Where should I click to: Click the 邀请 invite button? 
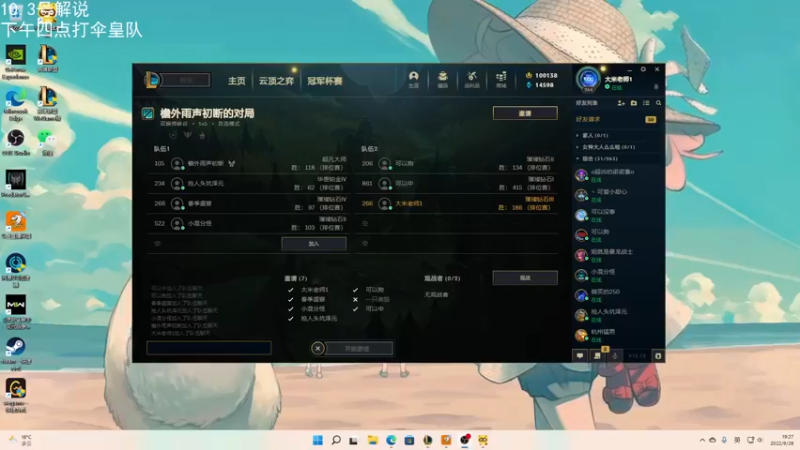pyautogui.click(x=525, y=113)
